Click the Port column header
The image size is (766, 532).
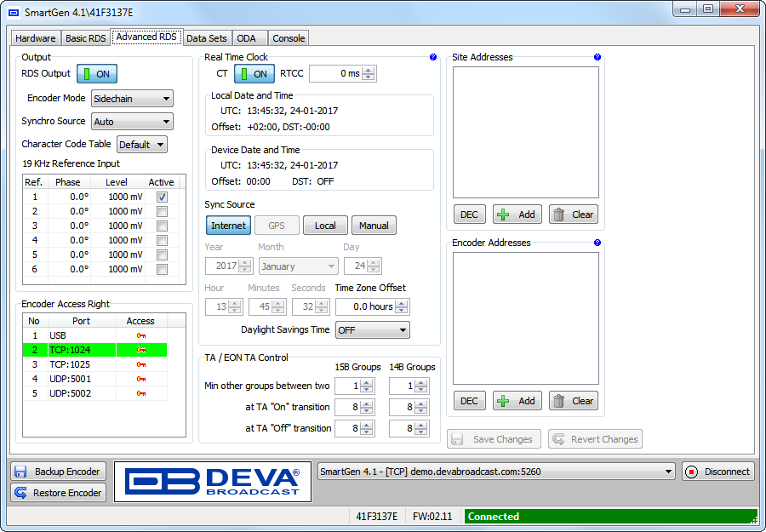point(81,321)
